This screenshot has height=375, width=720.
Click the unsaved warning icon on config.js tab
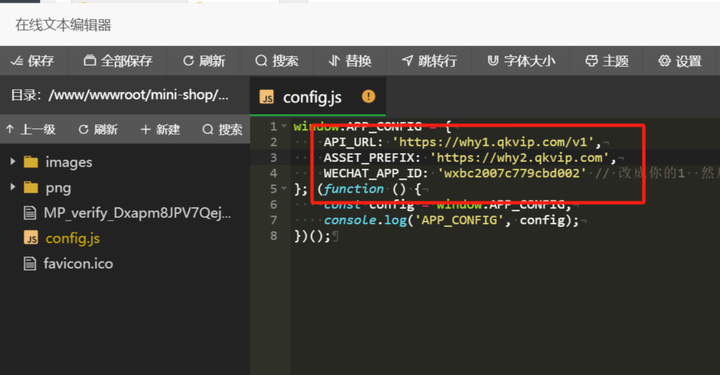(x=368, y=96)
